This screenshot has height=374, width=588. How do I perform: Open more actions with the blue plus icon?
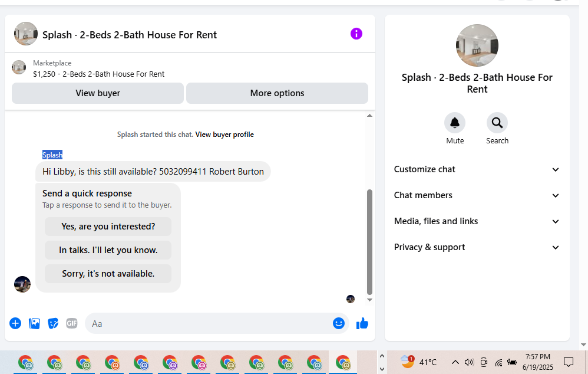15,323
